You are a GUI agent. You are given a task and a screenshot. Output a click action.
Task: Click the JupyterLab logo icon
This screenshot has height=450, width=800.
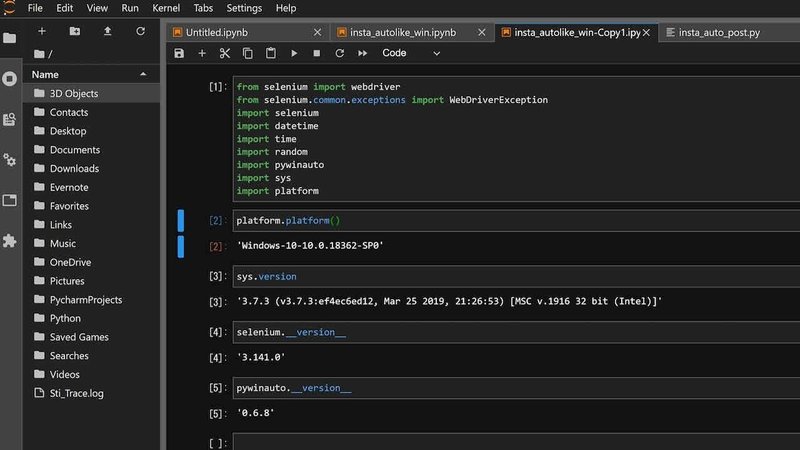pyautogui.click(x=9, y=7)
